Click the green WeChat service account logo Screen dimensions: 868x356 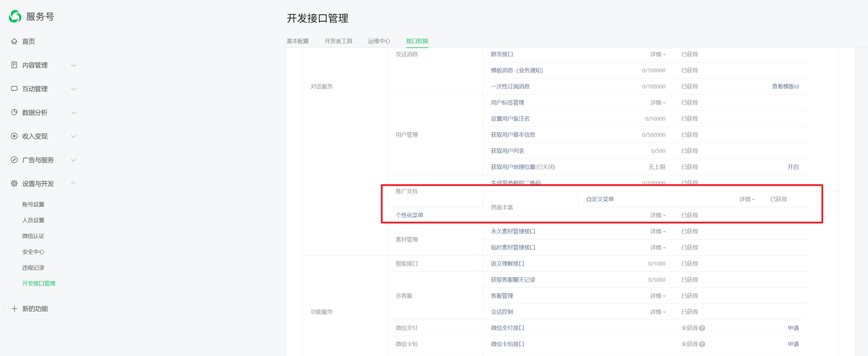coord(15,16)
